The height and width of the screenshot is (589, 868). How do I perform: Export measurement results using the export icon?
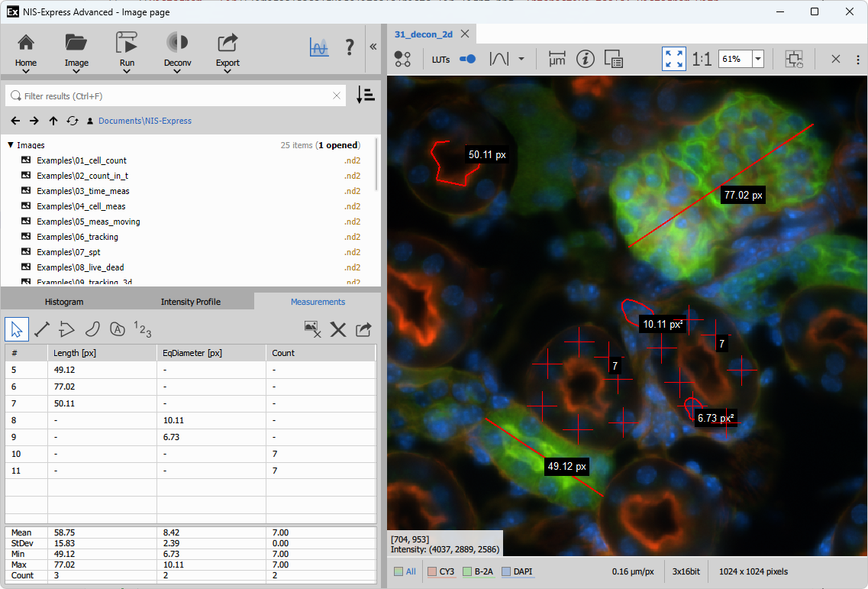click(x=363, y=329)
